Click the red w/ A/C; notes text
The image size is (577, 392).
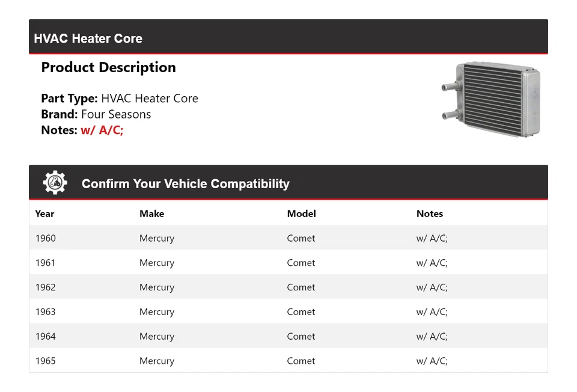coord(102,130)
